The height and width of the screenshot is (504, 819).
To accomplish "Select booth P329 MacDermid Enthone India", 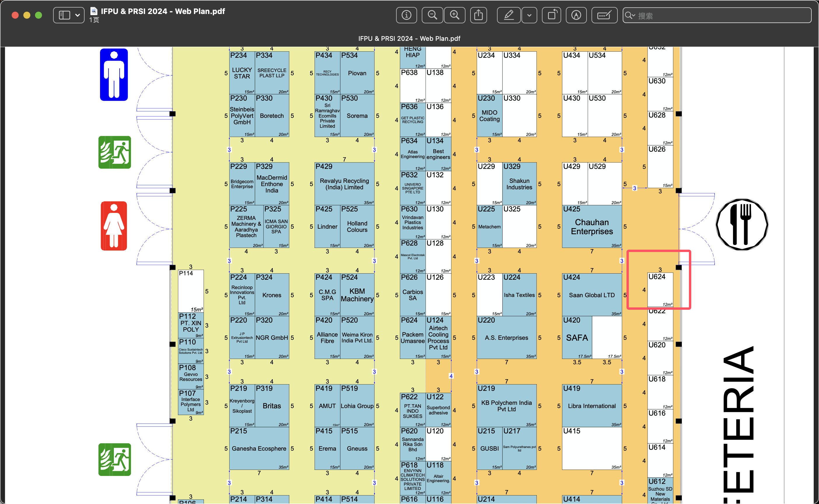I will click(272, 184).
